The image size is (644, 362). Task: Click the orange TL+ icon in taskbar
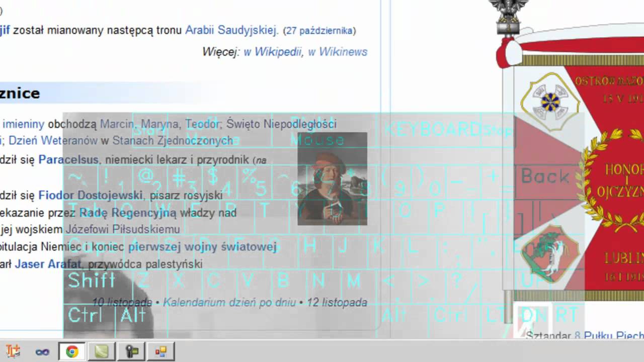[x=13, y=351]
